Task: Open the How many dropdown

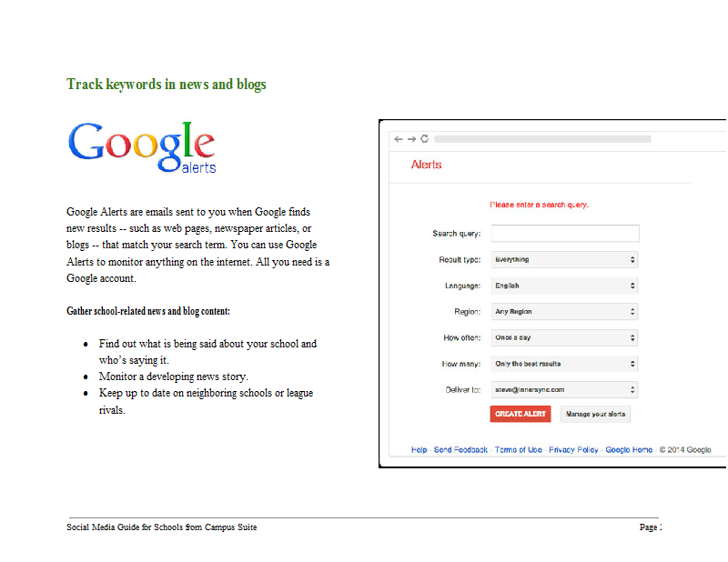Action: 564,364
